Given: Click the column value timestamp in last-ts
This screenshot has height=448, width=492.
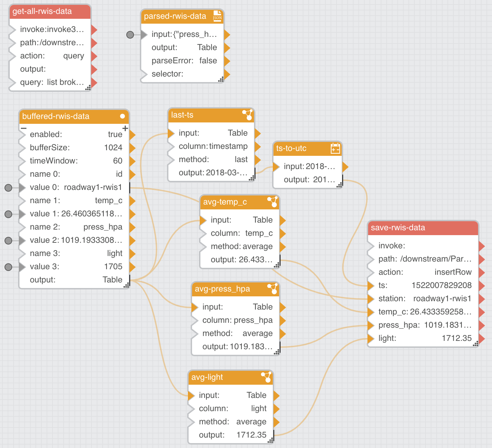Looking at the screenshot, I should click(x=228, y=146).
